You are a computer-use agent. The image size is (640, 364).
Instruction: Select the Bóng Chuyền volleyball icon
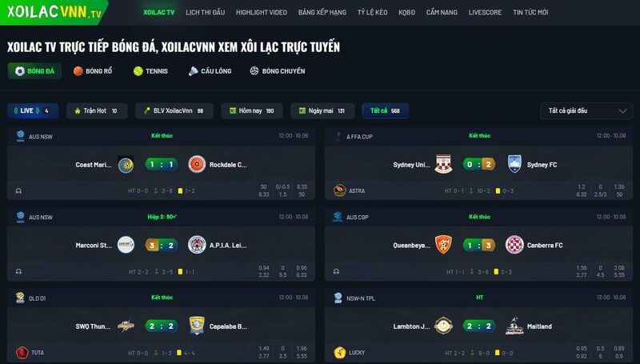(x=254, y=71)
